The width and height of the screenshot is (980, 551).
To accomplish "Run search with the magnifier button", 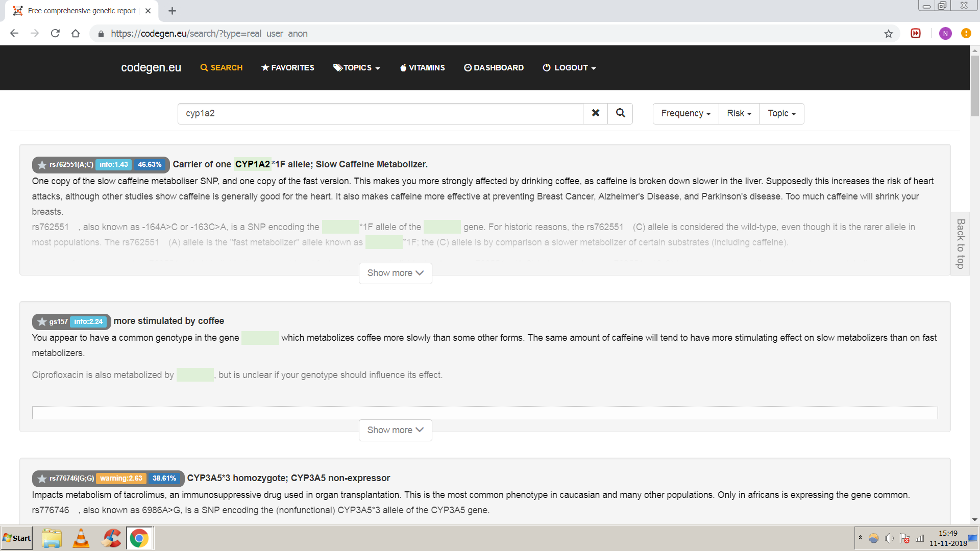I will 620,113.
